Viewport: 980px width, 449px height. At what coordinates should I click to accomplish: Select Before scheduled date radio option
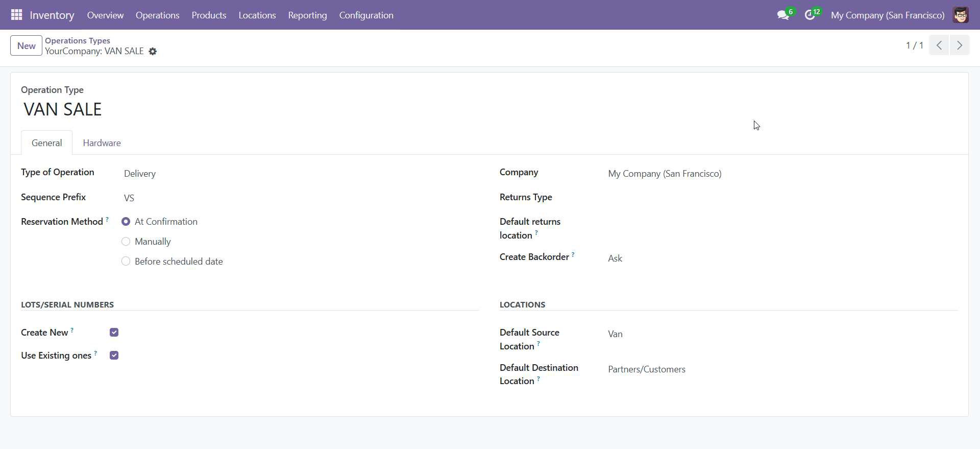(126, 262)
